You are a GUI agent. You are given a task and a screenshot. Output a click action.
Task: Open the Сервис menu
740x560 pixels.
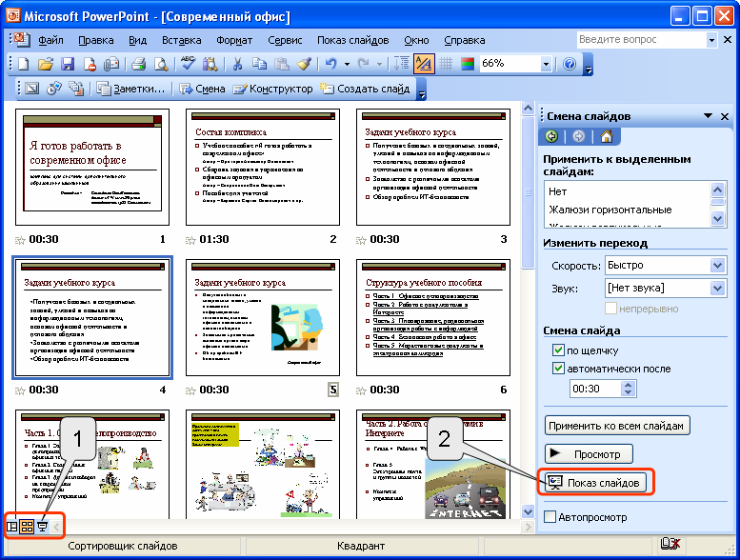click(285, 40)
